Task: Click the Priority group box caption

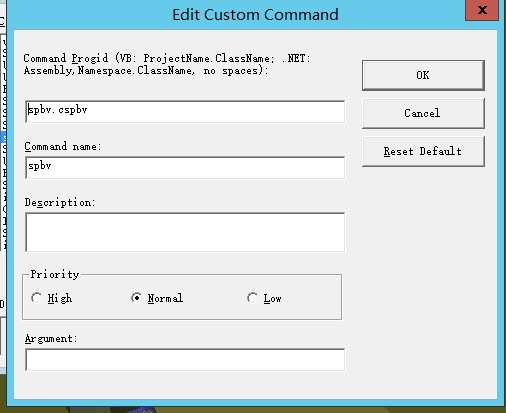Action: click(55, 274)
